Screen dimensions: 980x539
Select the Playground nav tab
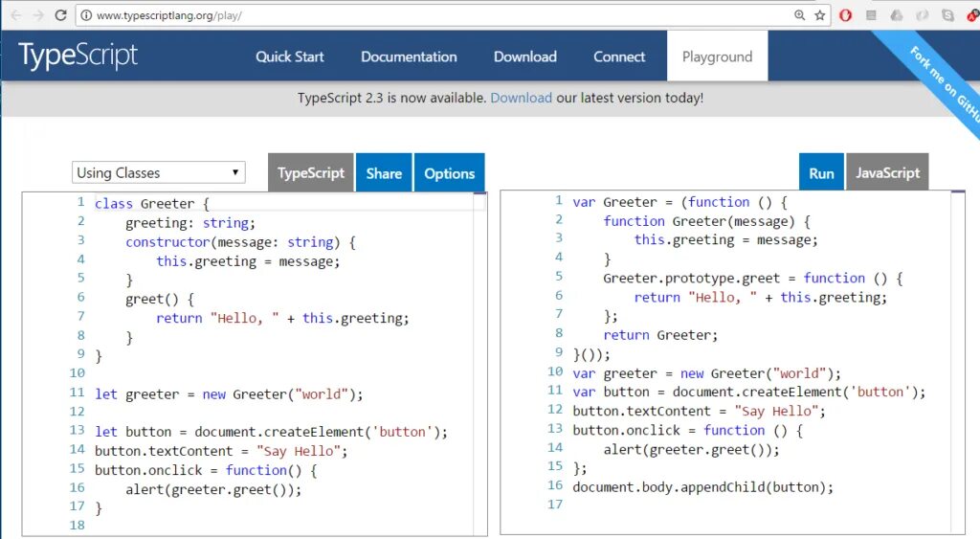click(x=718, y=56)
